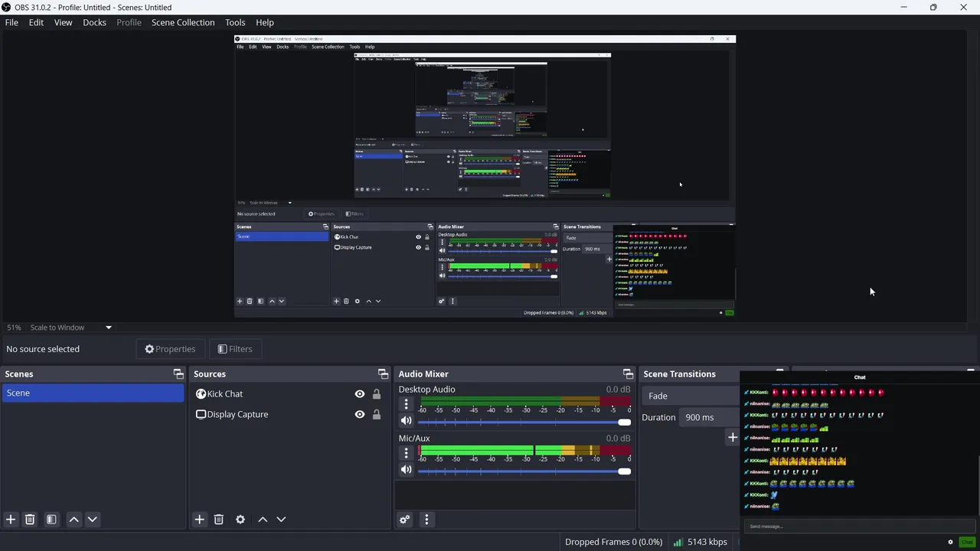Click the Kick Chat browser source icon
980x551 pixels.
click(x=201, y=393)
